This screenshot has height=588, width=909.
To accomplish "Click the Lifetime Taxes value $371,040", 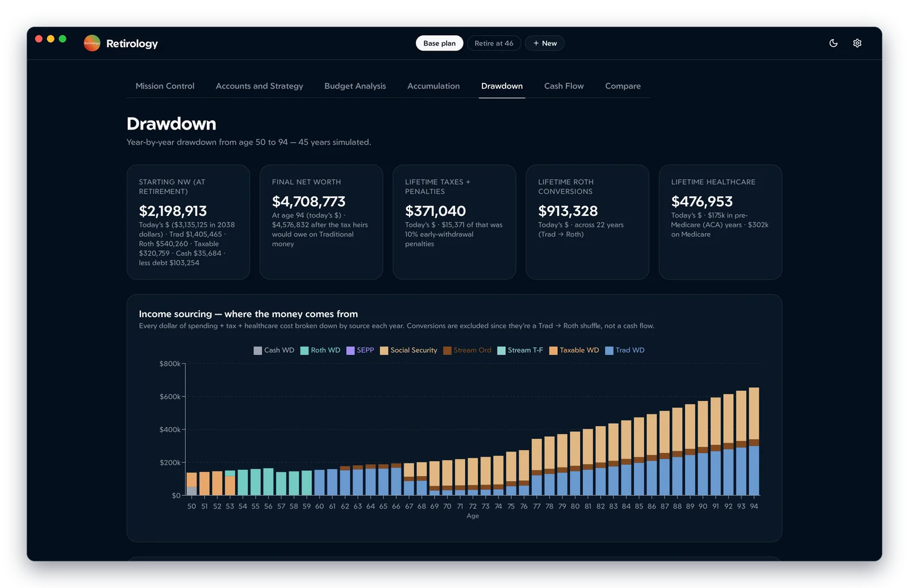I will point(435,211).
